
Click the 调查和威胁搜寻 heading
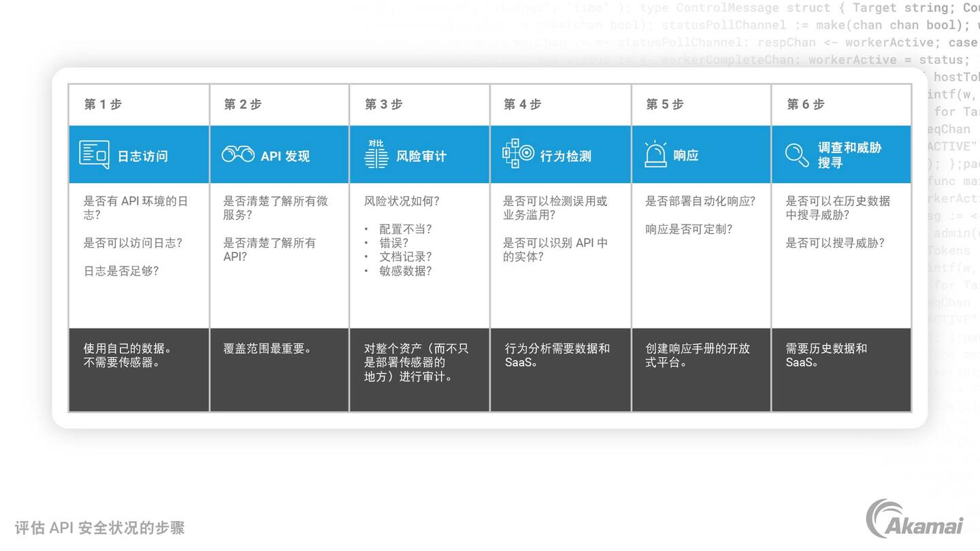tap(849, 155)
